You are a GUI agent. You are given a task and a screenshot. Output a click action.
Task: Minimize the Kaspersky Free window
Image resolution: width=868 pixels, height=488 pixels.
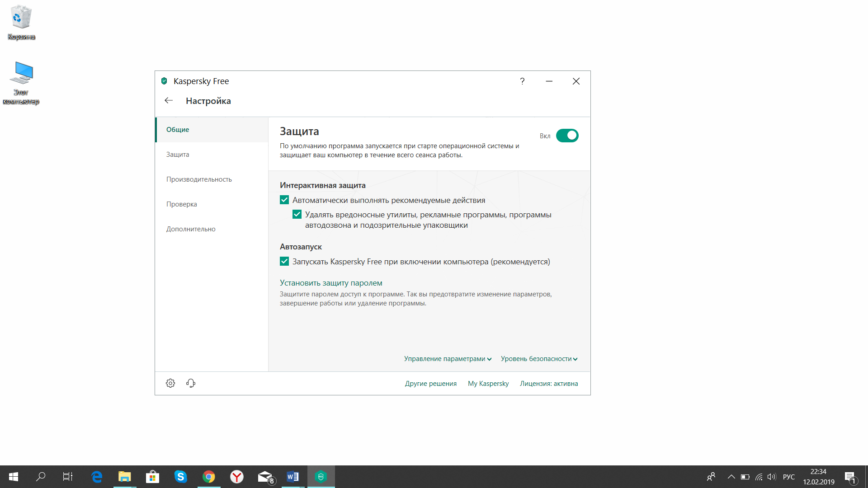click(x=549, y=81)
